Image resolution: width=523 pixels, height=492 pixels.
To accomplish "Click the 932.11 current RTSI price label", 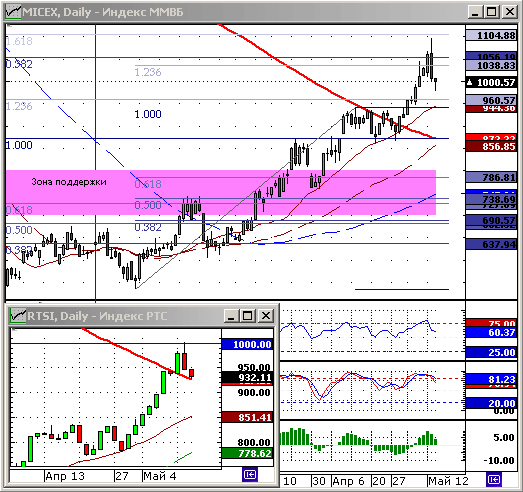I will pyautogui.click(x=247, y=378).
